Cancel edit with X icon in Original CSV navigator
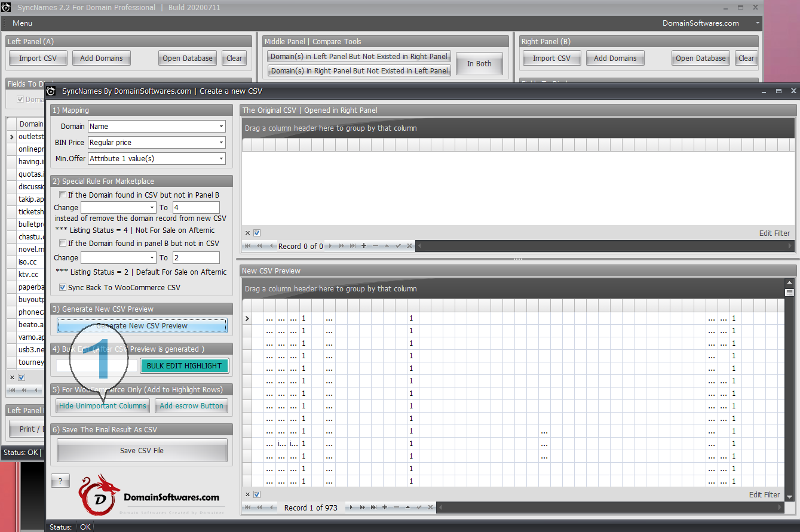The image size is (800, 532). pyautogui.click(x=409, y=246)
